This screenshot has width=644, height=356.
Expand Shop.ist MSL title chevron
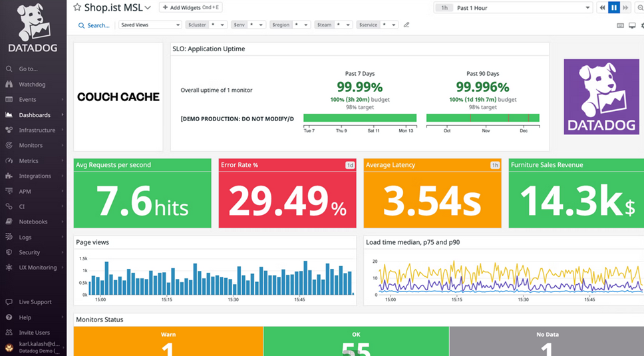coord(148,8)
